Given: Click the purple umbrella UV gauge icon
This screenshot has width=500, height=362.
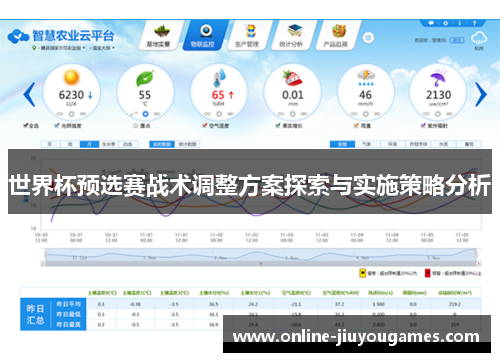Looking at the screenshot, I should 439,78.
